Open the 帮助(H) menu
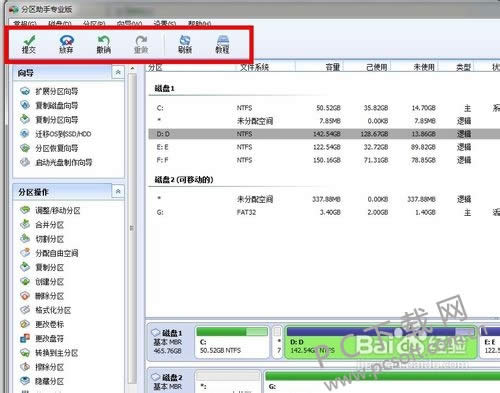 pyautogui.click(x=199, y=24)
